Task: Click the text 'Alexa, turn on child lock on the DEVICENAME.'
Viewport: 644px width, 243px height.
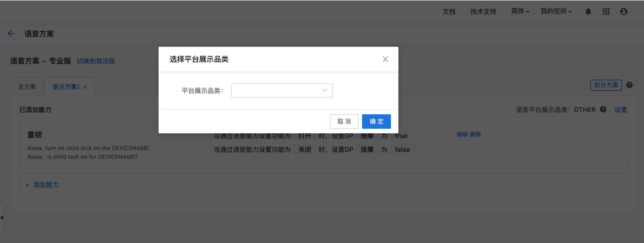Action: coord(89,148)
